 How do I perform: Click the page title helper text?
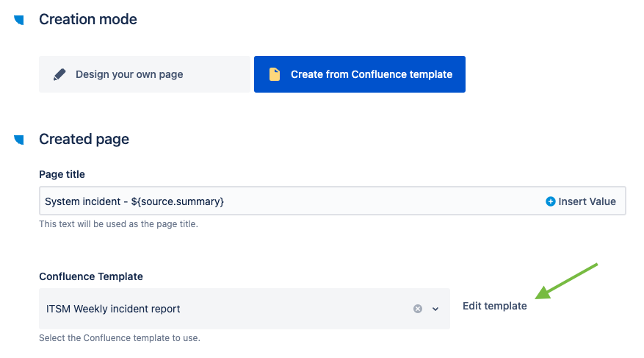(118, 224)
